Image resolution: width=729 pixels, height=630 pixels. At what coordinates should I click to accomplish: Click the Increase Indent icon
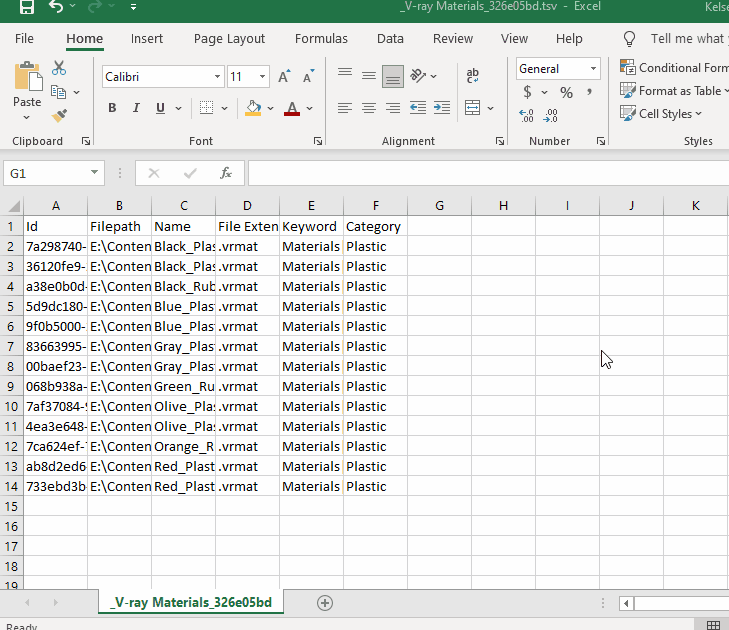(x=440, y=108)
